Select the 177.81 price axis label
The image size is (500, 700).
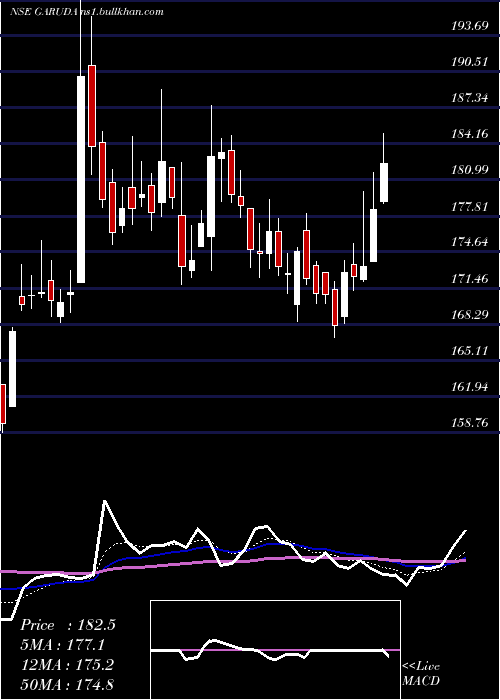[470, 207]
